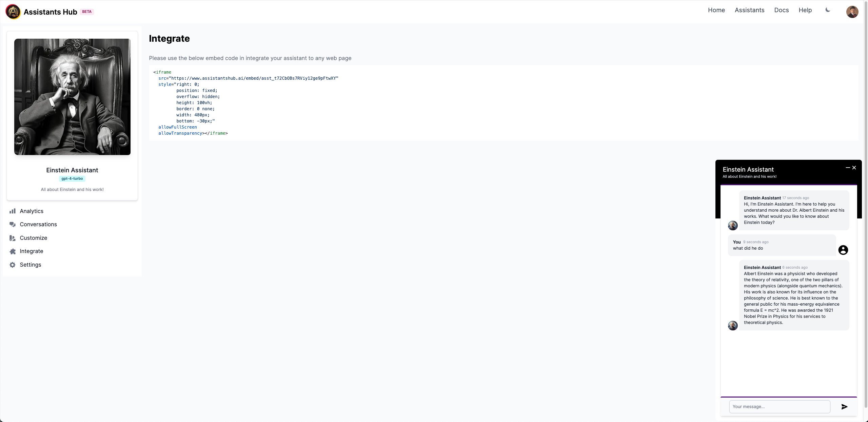Toggle dark mode moon icon
868x422 pixels.
pyautogui.click(x=828, y=10)
